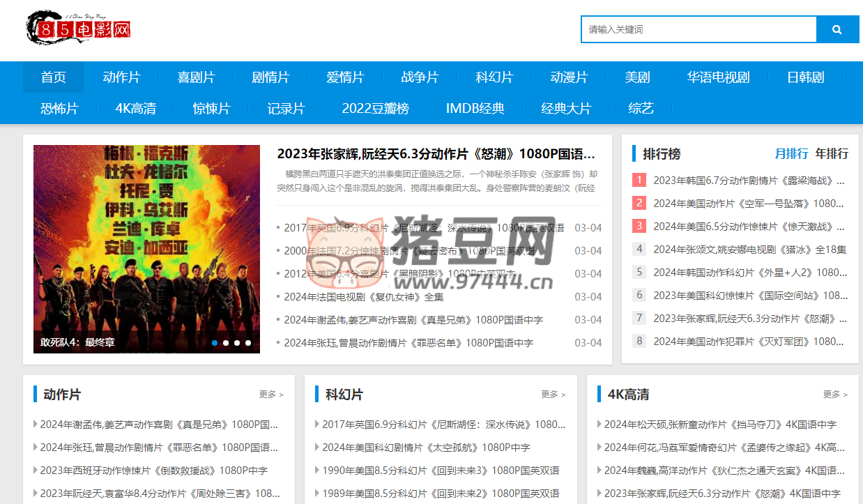863x504 pixels.
Task: Select 剧情片 in the nav bar
Action: click(270, 77)
